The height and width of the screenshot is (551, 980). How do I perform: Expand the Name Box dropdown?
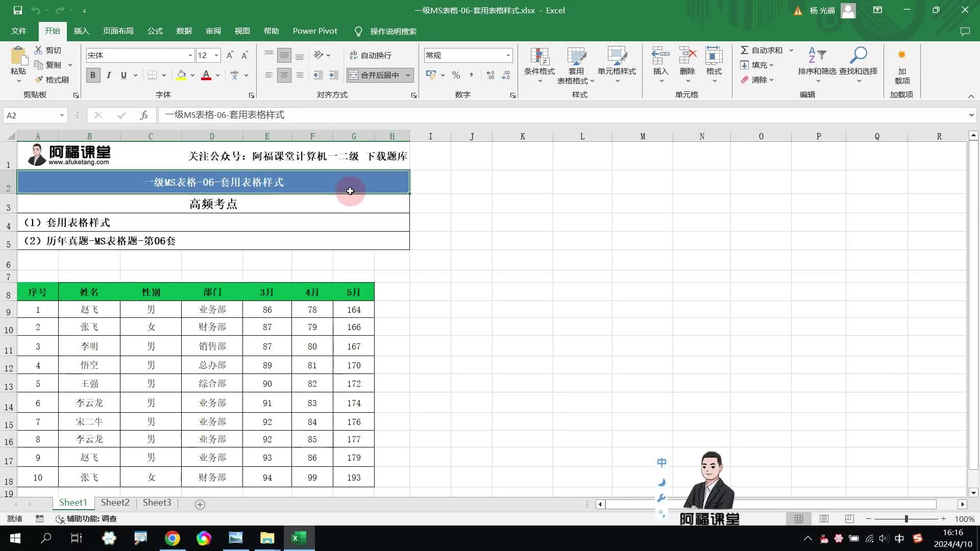tap(62, 115)
